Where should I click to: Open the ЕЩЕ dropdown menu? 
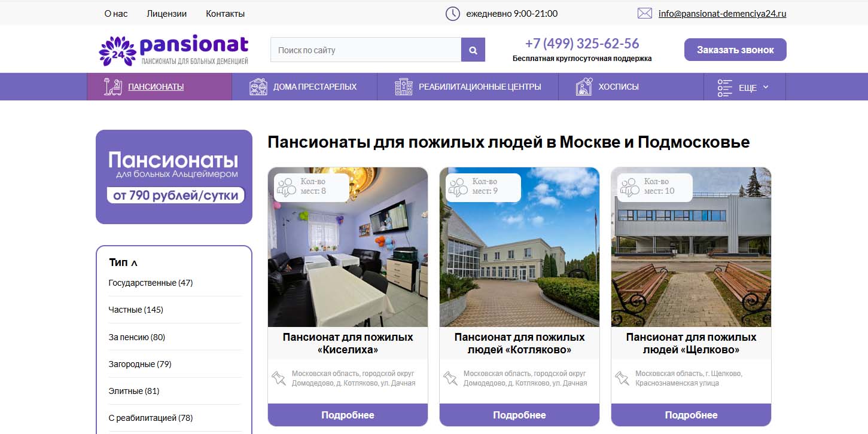744,87
